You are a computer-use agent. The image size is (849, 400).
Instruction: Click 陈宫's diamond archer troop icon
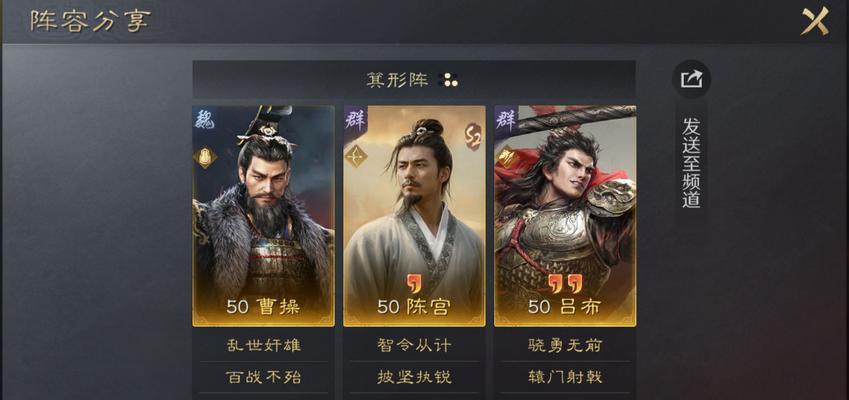(356, 158)
